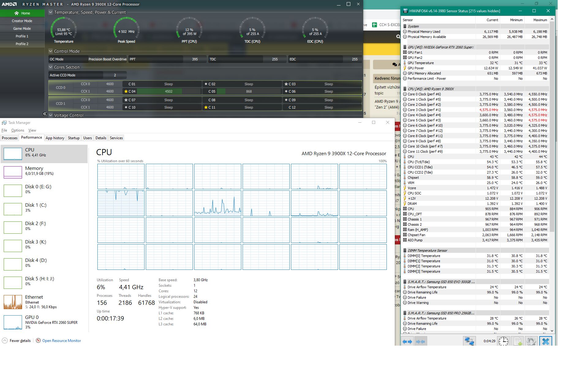Switch to the Services tab
Viewport: 588px width, 368px height.
tap(116, 138)
